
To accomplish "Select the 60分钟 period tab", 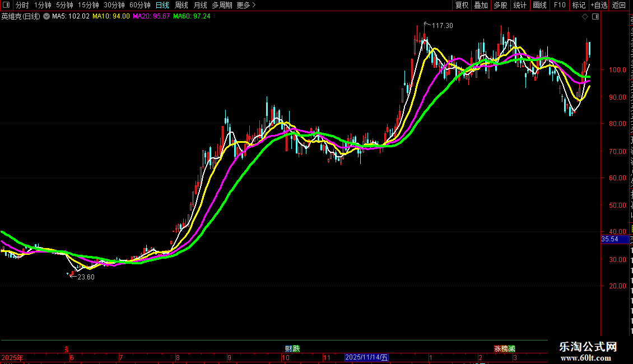I will click(x=139, y=5).
